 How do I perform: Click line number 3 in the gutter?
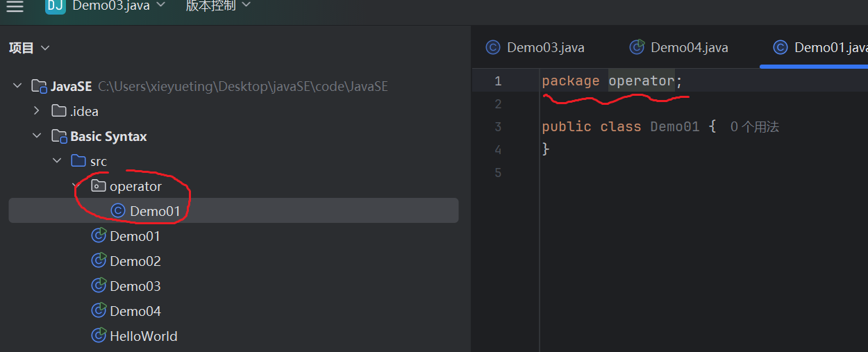(497, 127)
